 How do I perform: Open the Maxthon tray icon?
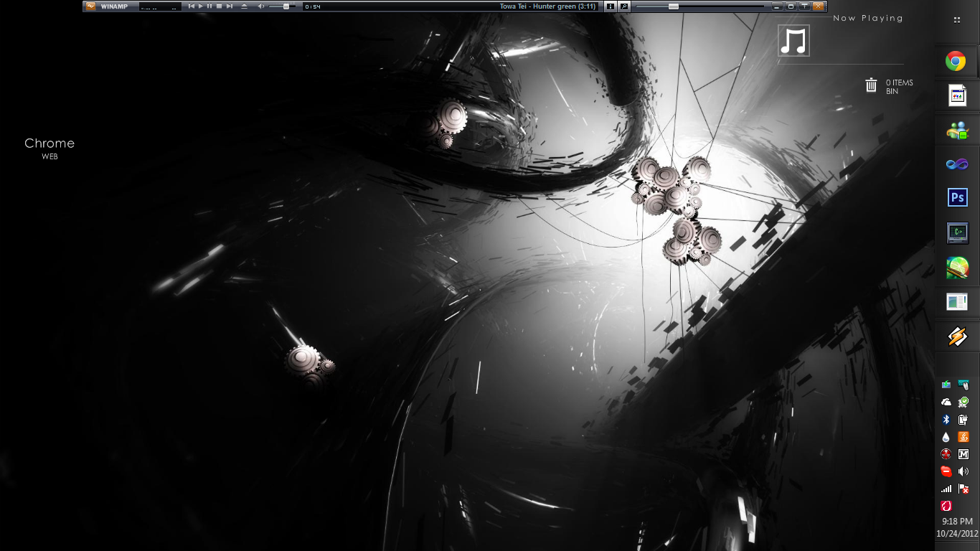(963, 454)
